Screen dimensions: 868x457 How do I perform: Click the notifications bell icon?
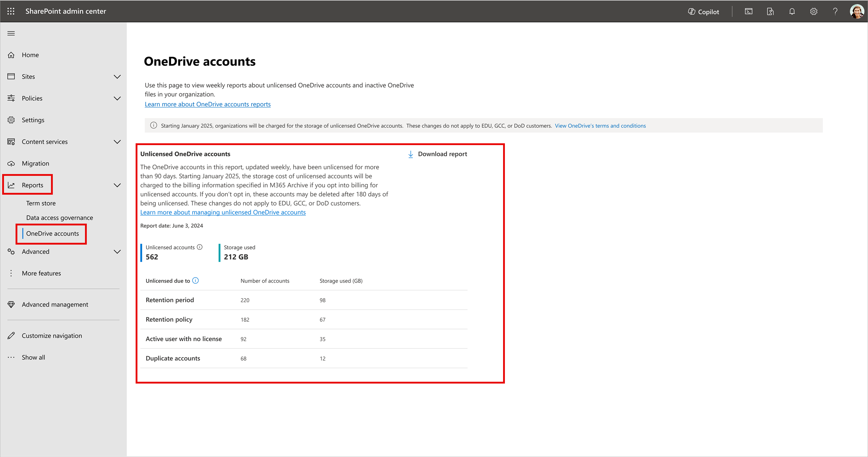click(x=792, y=12)
